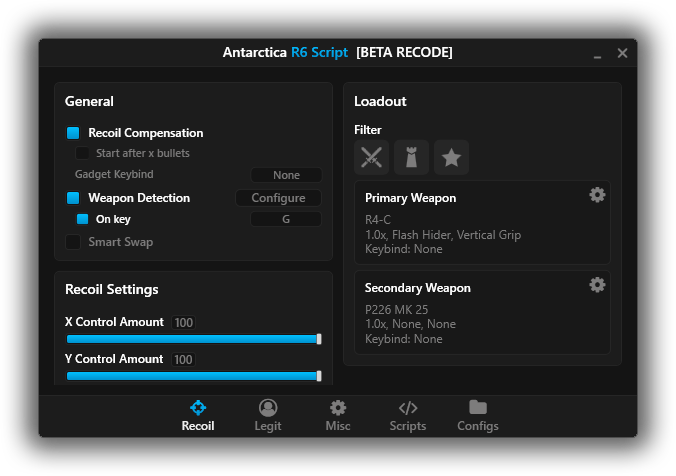This screenshot has width=676, height=476.
Task: Change the On key G keybind
Action: click(x=286, y=219)
